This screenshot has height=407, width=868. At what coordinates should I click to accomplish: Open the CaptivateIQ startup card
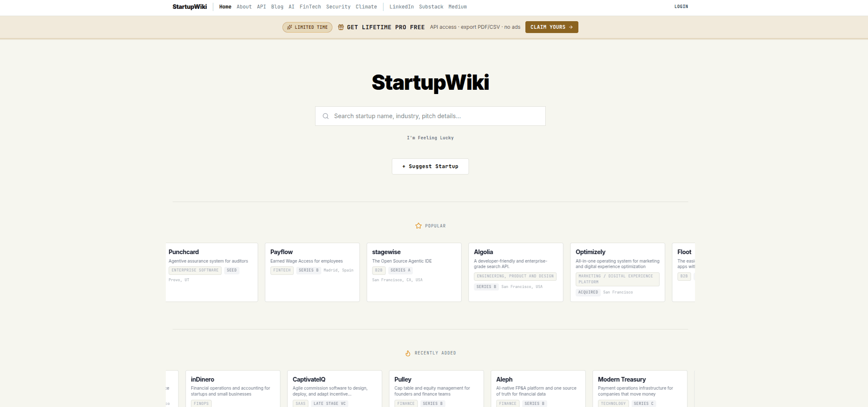[x=335, y=389]
